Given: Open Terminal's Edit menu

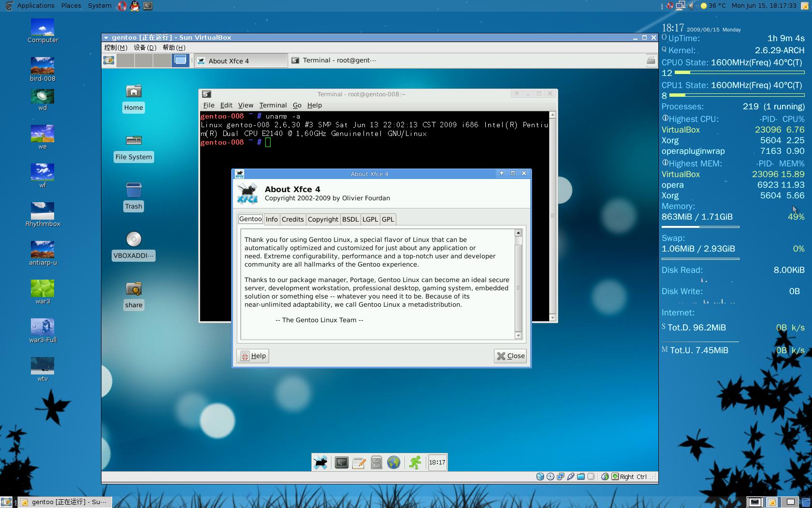Looking at the screenshot, I should 226,105.
